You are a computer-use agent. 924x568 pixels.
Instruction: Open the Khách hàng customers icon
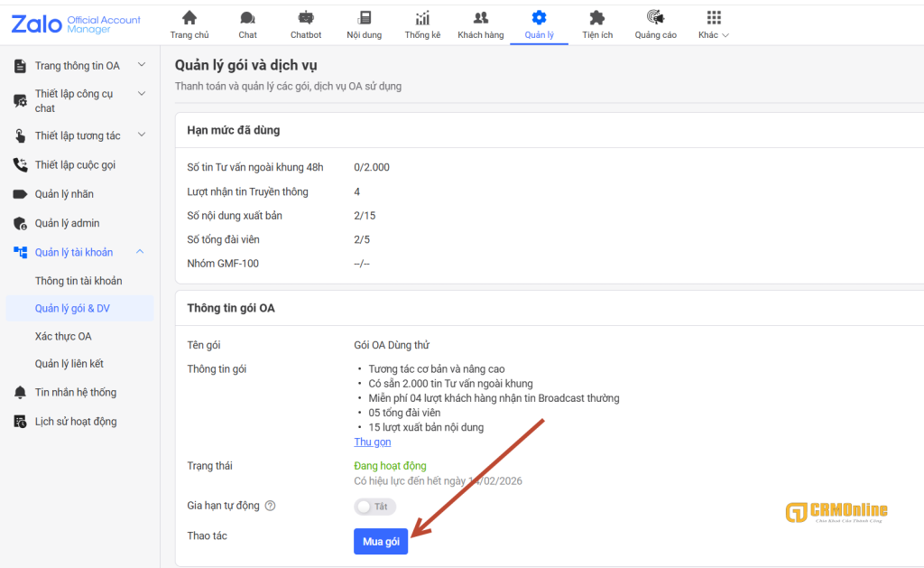(x=481, y=18)
